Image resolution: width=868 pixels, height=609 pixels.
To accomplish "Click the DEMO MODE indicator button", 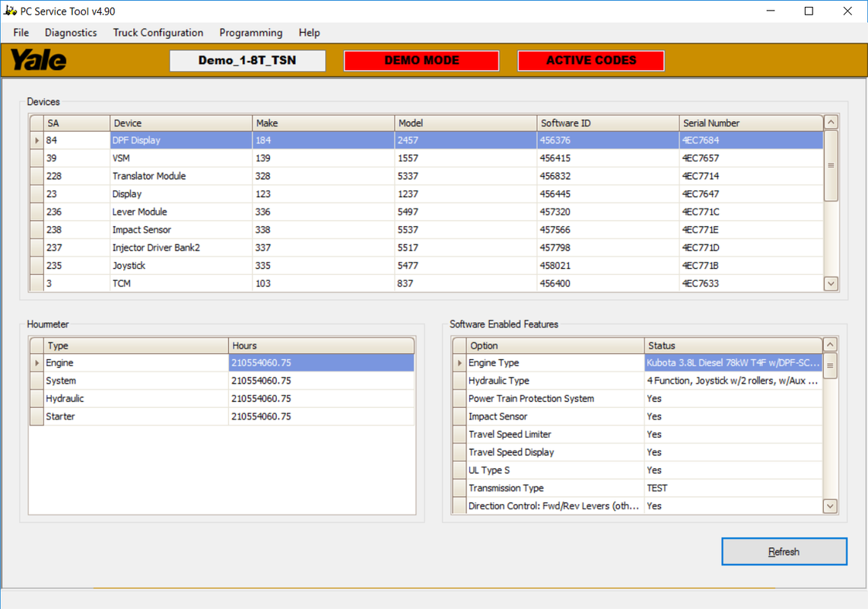I will tap(421, 60).
